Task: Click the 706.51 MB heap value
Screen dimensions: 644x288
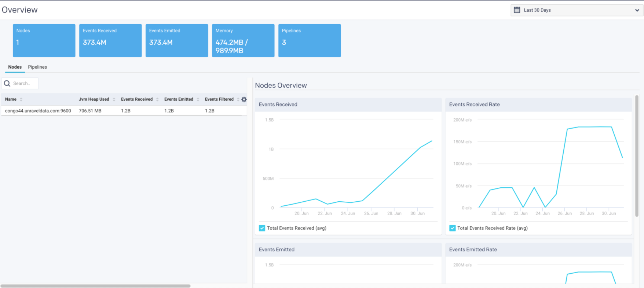Action: click(x=90, y=111)
